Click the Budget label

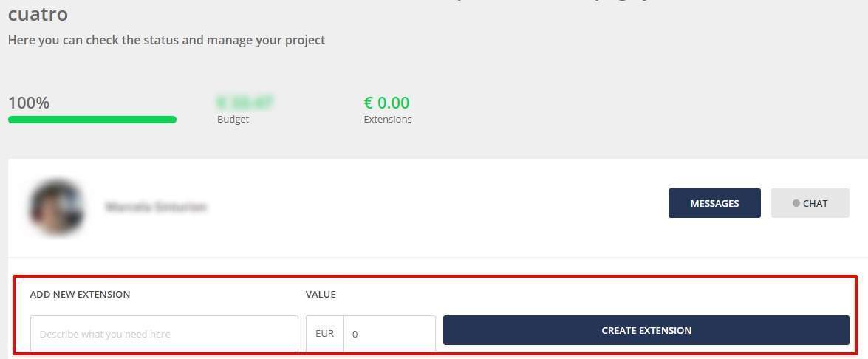coord(233,120)
